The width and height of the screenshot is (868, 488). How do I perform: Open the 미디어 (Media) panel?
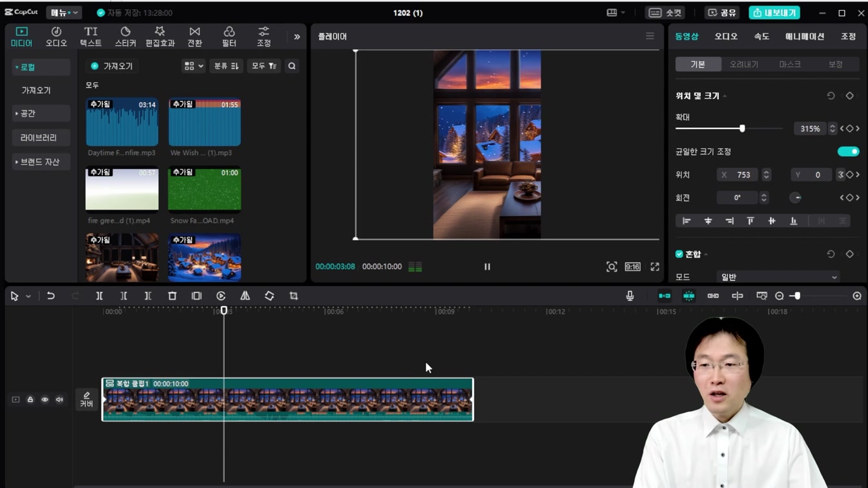pyautogui.click(x=21, y=37)
